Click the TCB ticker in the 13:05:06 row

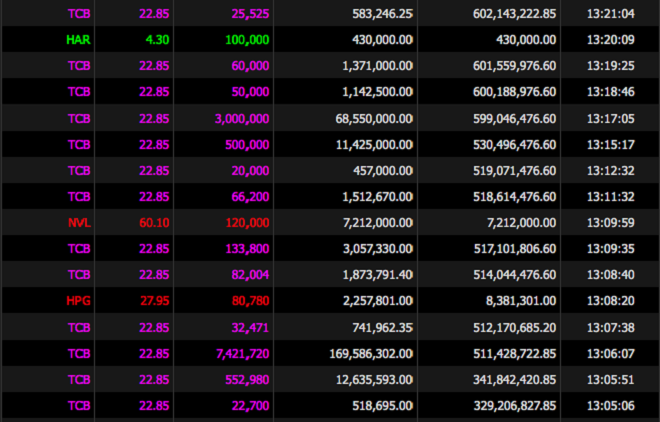[79, 404]
